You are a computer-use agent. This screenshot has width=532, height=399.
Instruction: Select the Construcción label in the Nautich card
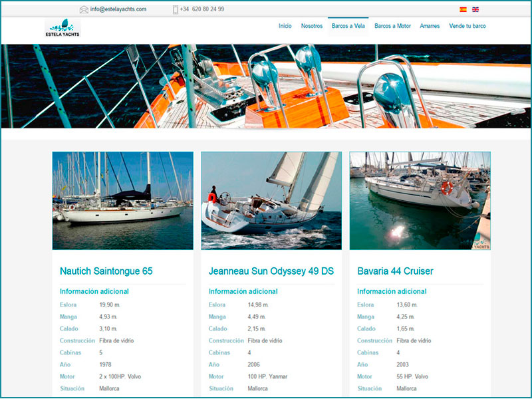(77, 340)
